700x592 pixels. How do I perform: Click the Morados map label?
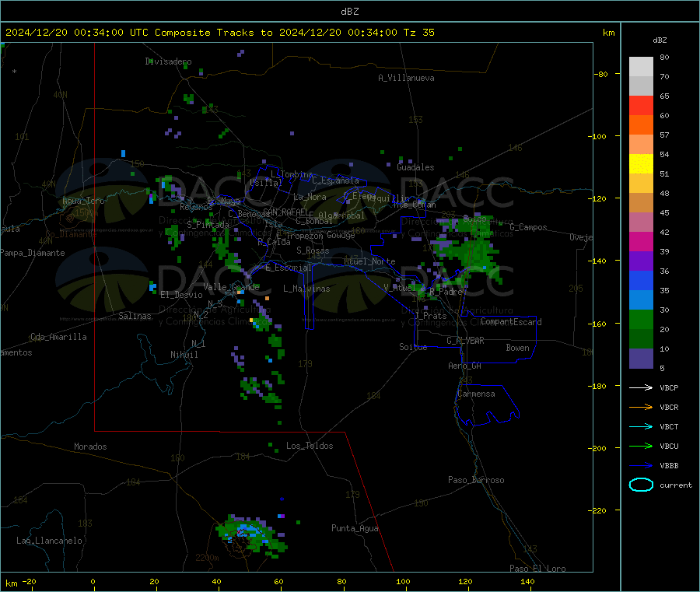coord(90,447)
